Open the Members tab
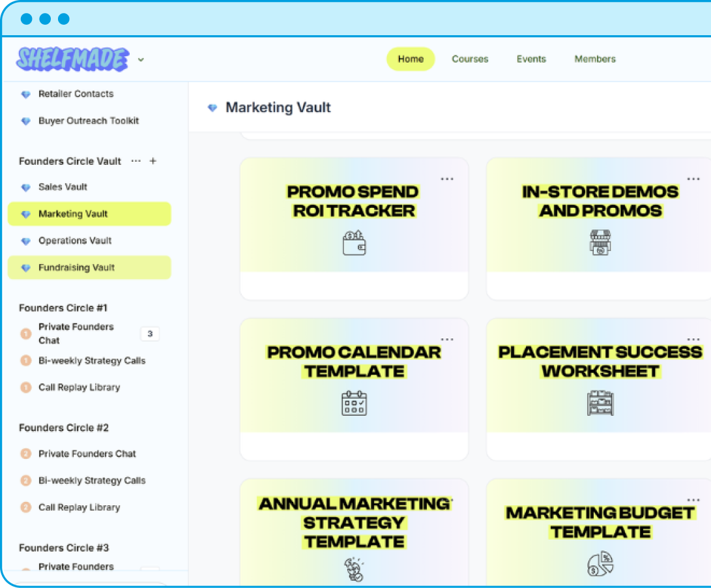This screenshot has width=711, height=588. pos(594,59)
